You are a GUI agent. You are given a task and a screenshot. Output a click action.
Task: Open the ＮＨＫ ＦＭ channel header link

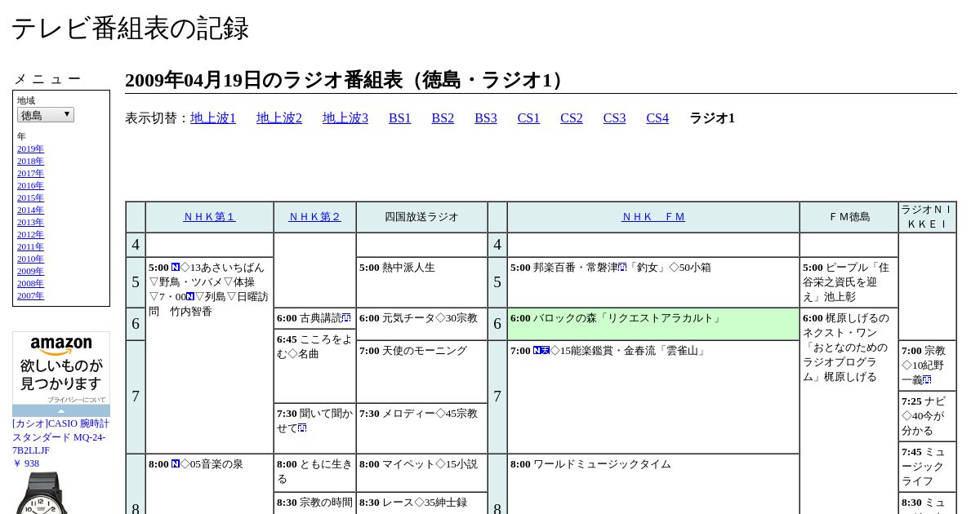coord(653,217)
